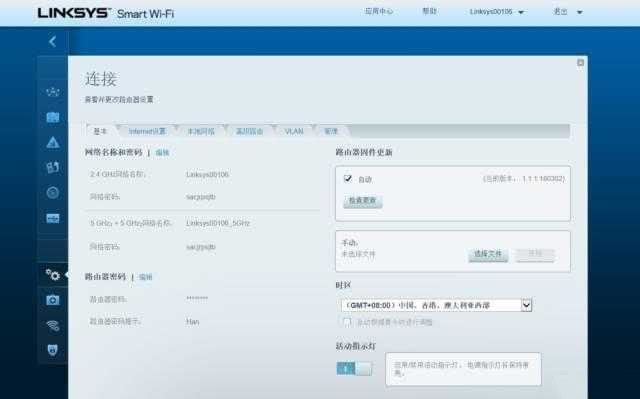Open Parental Controls (warning triangle icon)

(53, 142)
